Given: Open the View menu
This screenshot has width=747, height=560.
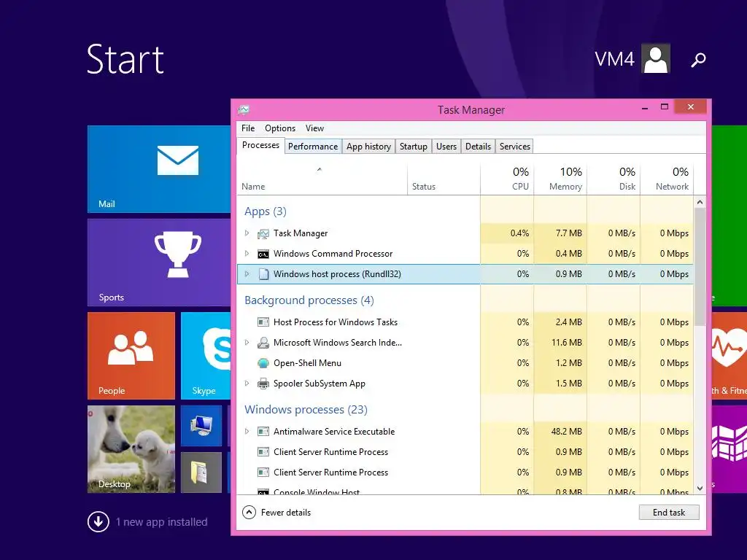Looking at the screenshot, I should tap(314, 128).
